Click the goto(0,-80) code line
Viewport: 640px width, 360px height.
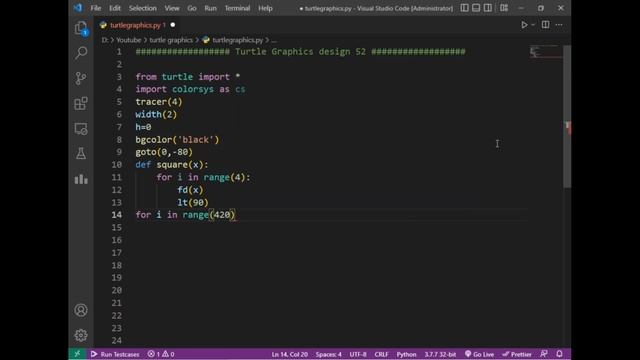point(164,152)
